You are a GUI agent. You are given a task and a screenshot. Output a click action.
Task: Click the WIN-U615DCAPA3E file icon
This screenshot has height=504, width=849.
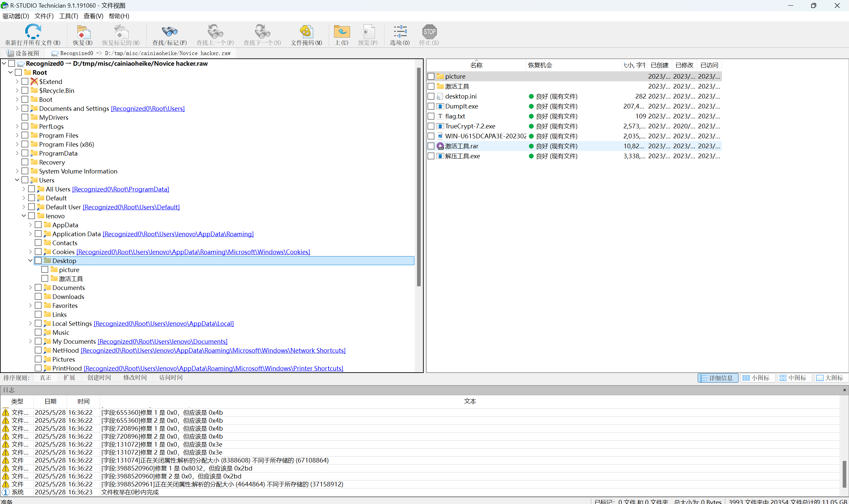point(440,136)
